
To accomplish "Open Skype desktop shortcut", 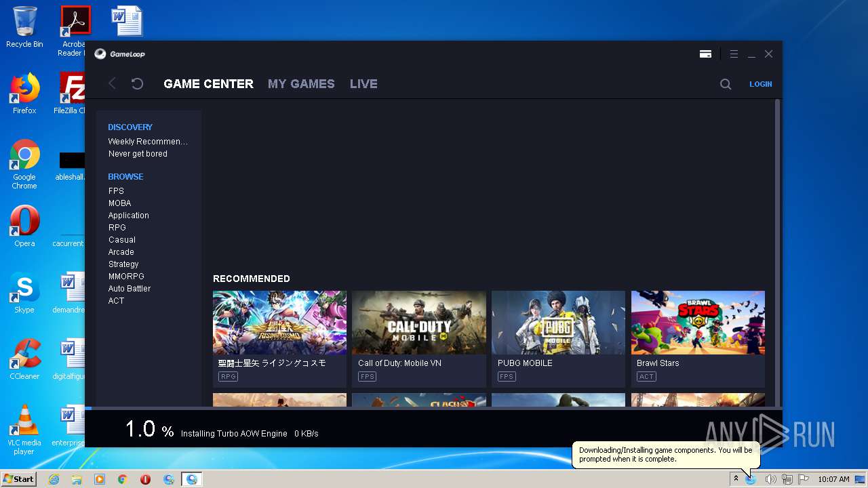I will 24,293.
